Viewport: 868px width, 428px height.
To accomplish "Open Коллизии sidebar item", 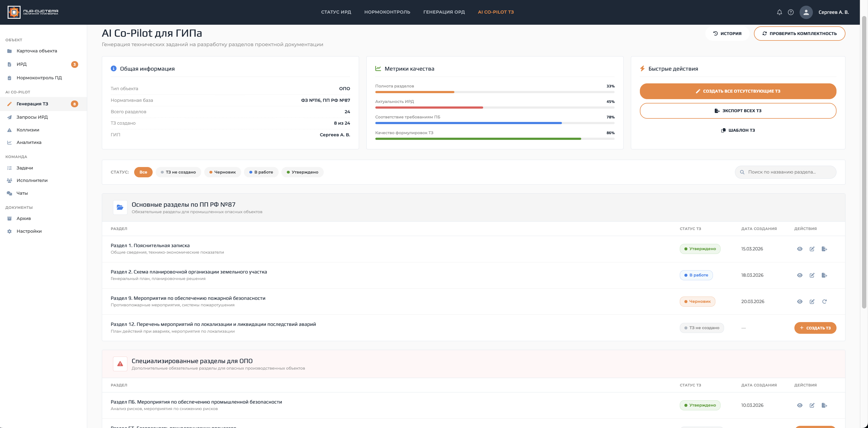I will 43,130.
